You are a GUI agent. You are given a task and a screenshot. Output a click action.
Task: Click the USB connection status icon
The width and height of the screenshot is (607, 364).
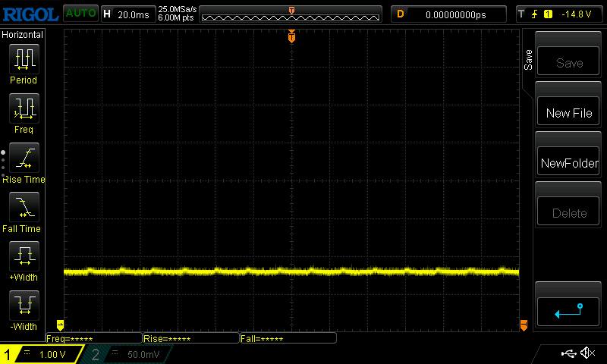pos(569,353)
